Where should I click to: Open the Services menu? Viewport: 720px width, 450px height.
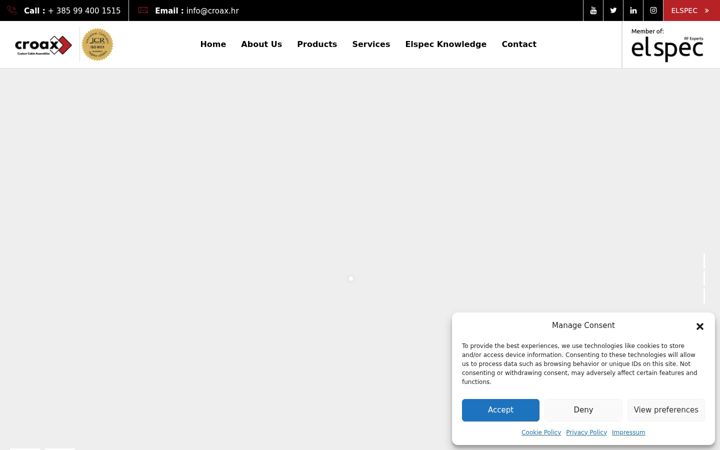pos(371,45)
